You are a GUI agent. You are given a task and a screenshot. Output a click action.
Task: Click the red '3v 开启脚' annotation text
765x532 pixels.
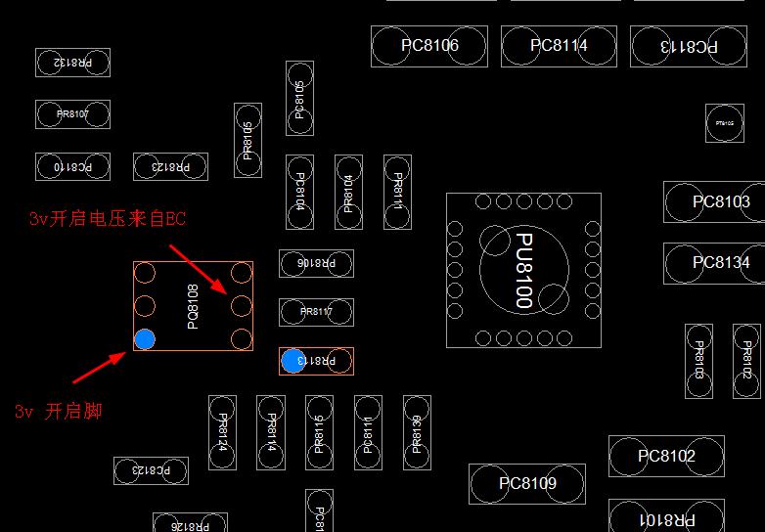coord(58,412)
